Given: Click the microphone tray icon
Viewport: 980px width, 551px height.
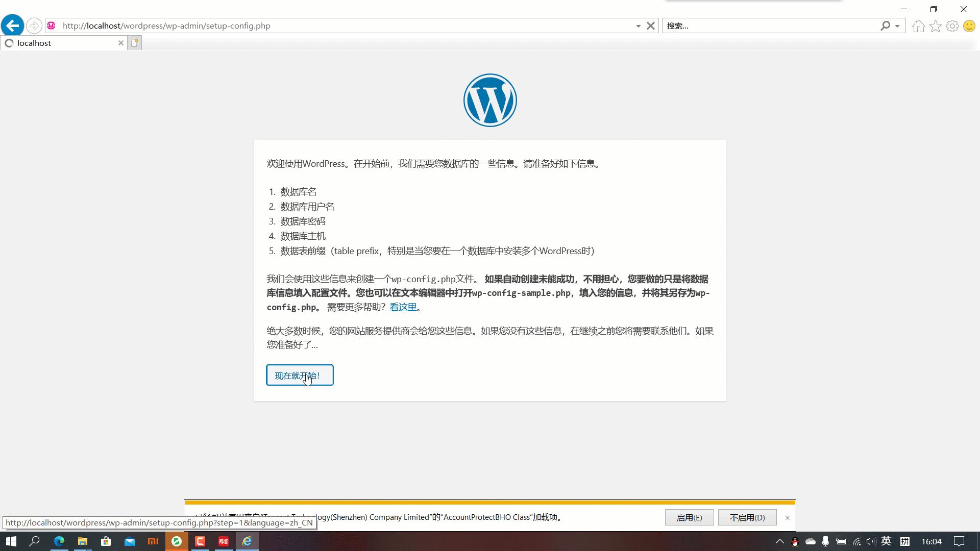Looking at the screenshot, I should 825,541.
